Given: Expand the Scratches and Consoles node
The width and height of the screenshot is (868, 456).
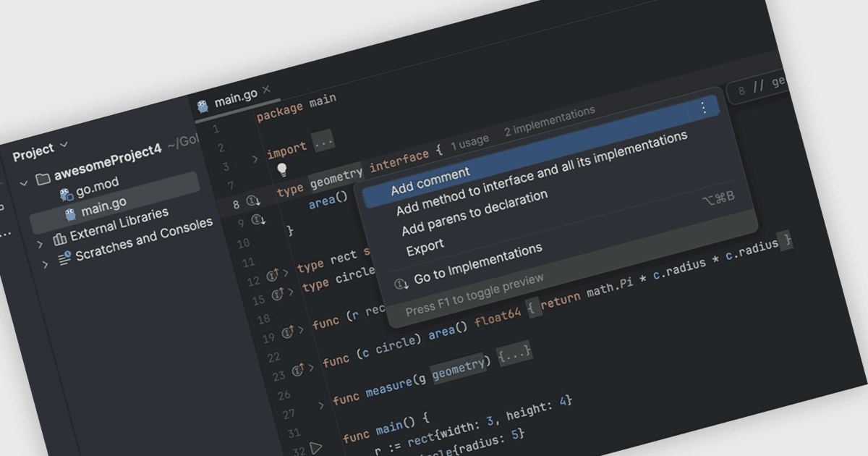Looking at the screenshot, I should pyautogui.click(x=45, y=265).
